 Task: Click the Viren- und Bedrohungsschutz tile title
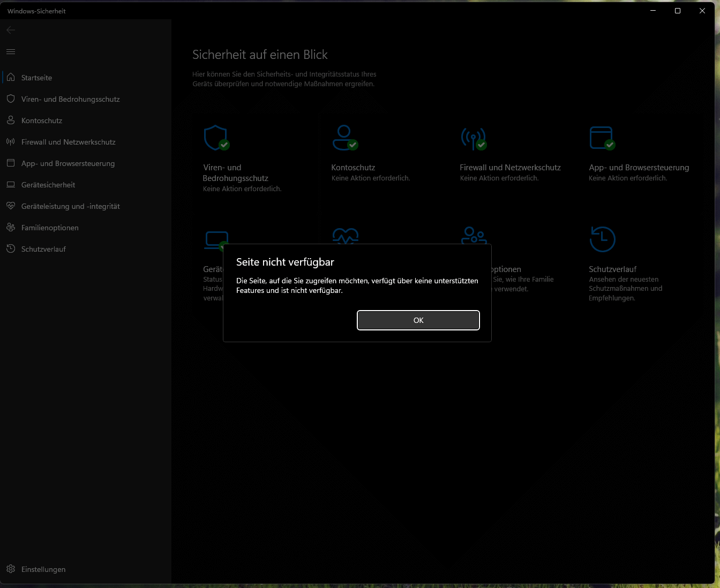(x=236, y=173)
